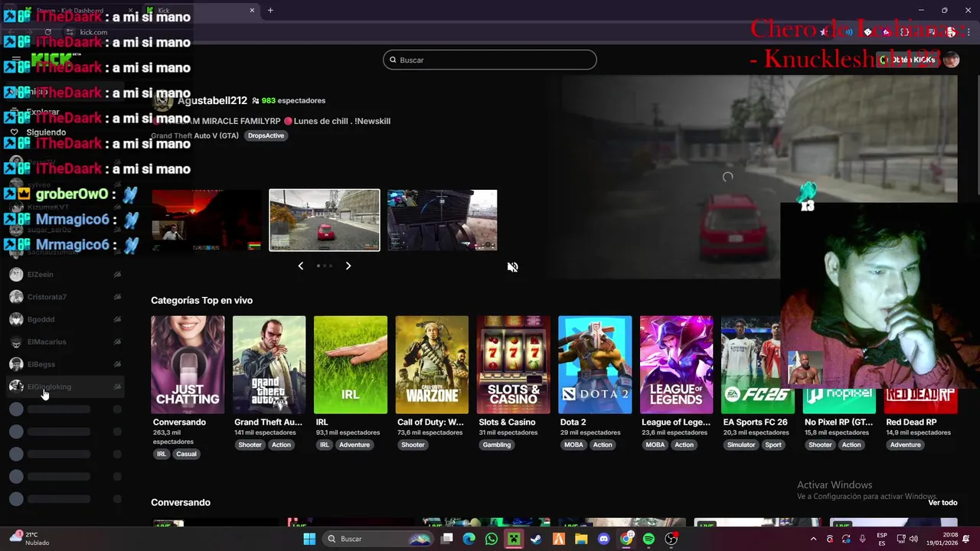The image size is (980, 551).
Task: Click the Sport tag under EA Sports FC 26
Action: (773, 445)
